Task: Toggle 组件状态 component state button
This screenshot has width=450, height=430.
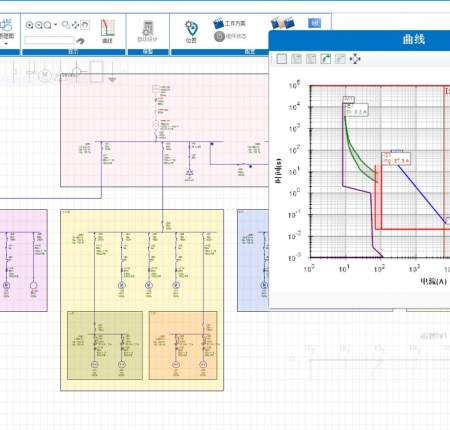Action: point(230,36)
